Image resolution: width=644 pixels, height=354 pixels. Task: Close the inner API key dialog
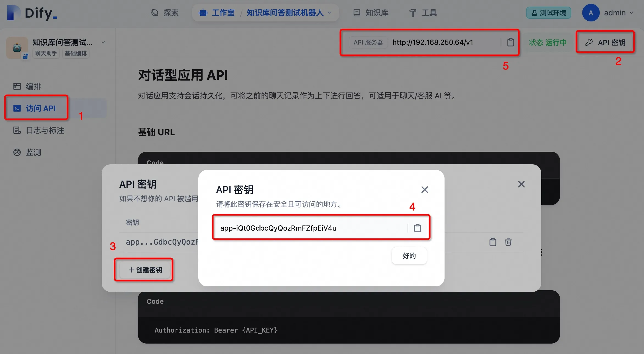tap(424, 190)
